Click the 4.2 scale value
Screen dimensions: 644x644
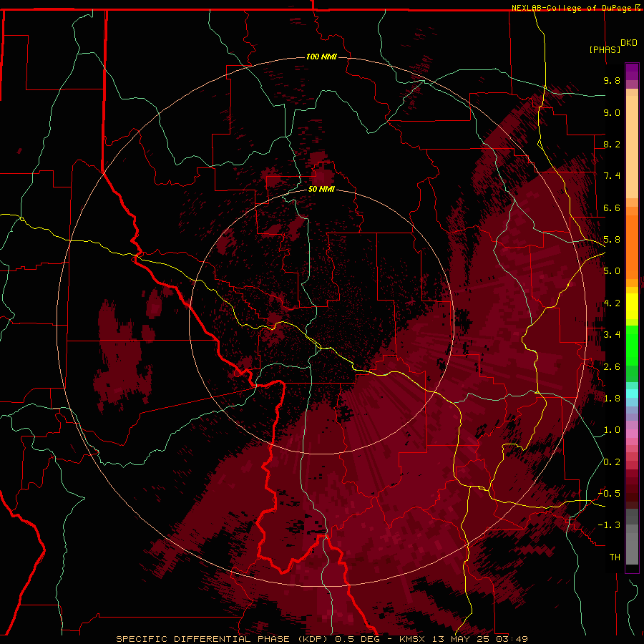(612, 303)
